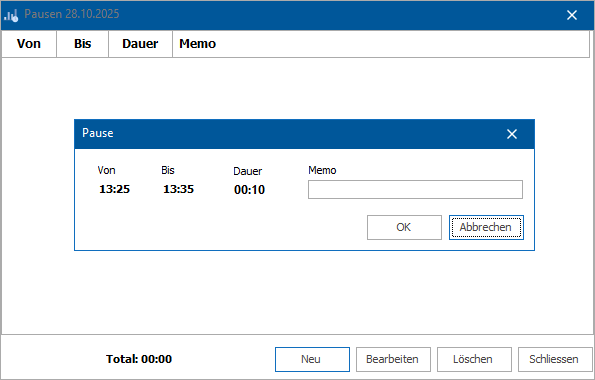The image size is (595, 380).
Task: Sort by the Dauer column header
Action: [140, 44]
